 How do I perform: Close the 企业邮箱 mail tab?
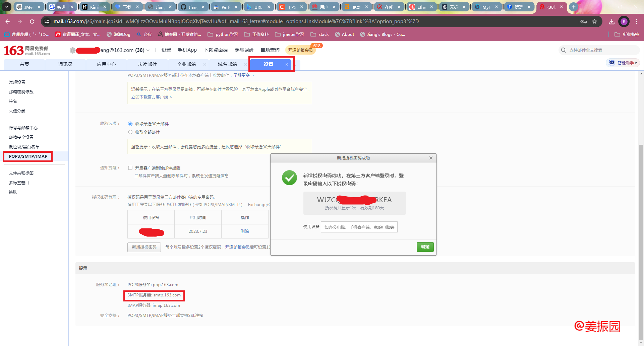pyautogui.click(x=204, y=65)
